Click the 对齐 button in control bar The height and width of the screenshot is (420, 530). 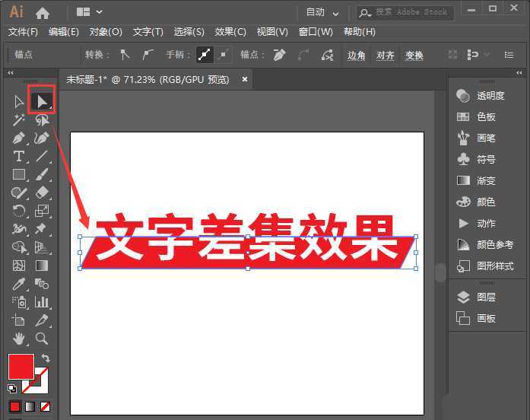(x=386, y=55)
